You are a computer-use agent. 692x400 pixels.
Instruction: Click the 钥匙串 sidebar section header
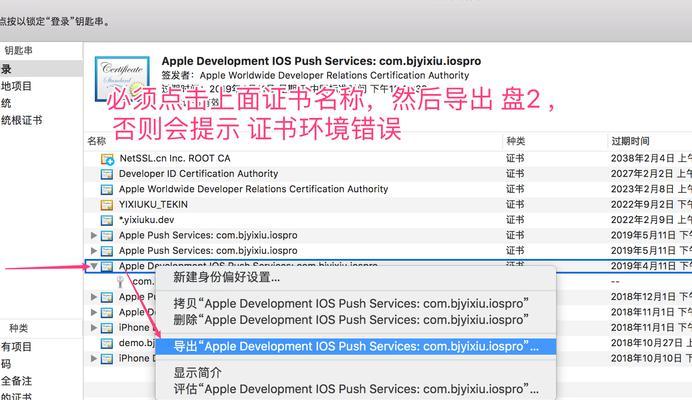coord(19,51)
